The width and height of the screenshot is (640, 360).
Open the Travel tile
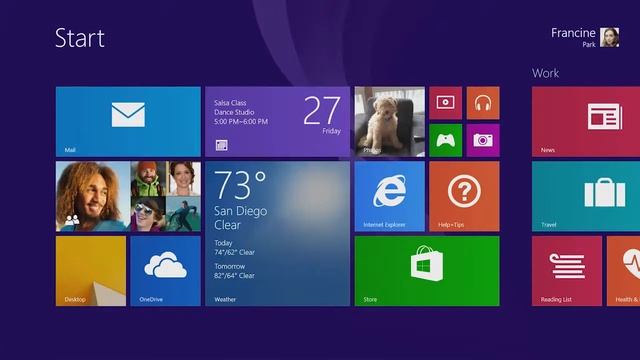point(586,196)
